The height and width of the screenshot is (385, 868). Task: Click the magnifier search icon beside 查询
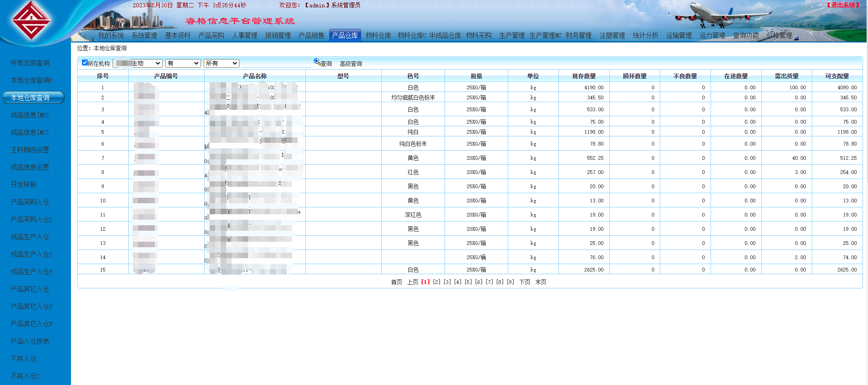point(316,62)
